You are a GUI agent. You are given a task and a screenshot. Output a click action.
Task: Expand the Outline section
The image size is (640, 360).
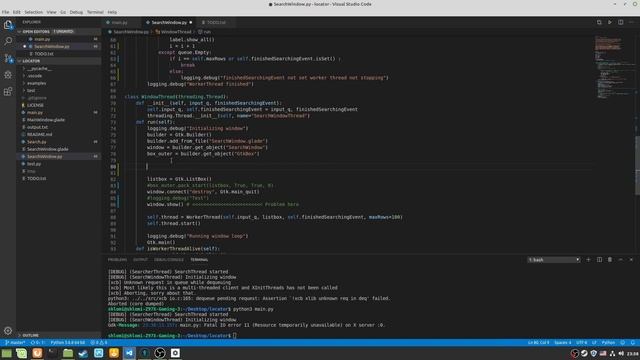[58, 335]
